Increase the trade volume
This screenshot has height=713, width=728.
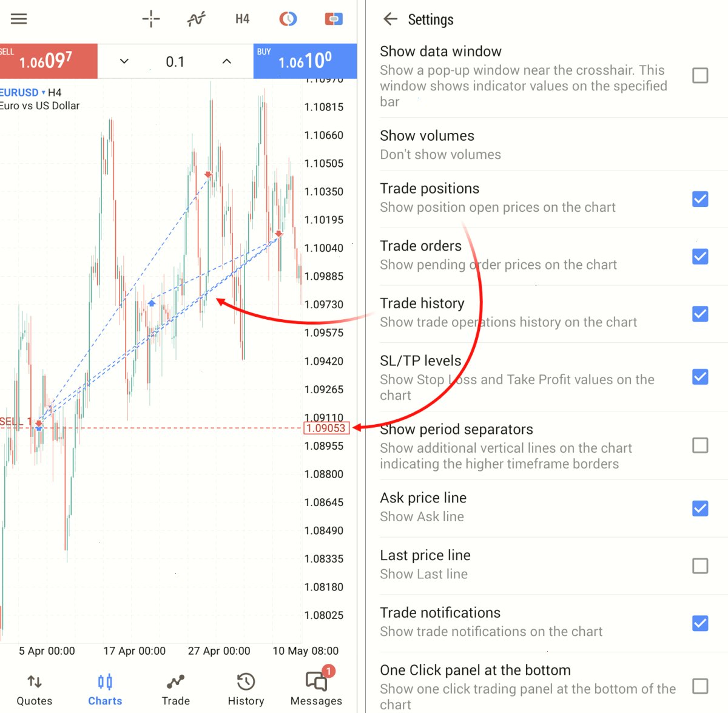tap(227, 61)
